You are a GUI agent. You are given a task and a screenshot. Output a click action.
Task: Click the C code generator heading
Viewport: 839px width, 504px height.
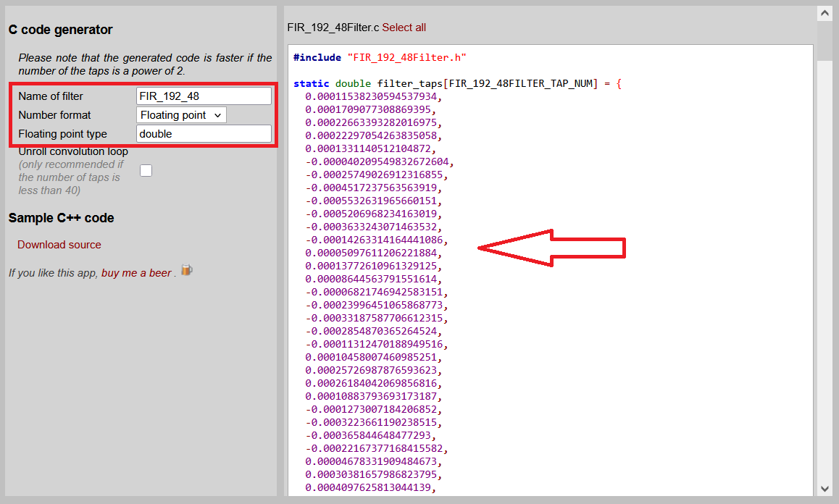point(60,30)
